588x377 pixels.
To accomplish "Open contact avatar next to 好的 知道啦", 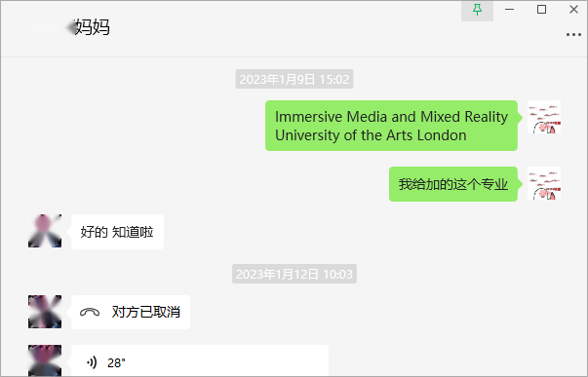I will click(45, 231).
